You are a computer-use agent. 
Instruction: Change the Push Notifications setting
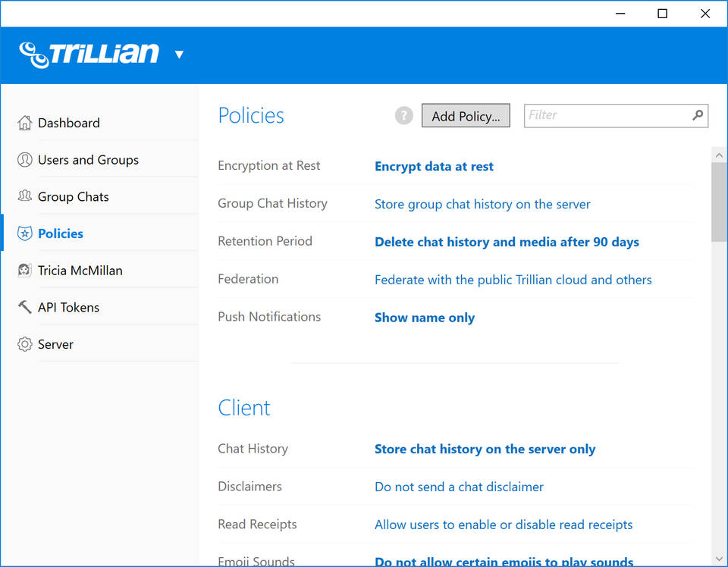(425, 318)
